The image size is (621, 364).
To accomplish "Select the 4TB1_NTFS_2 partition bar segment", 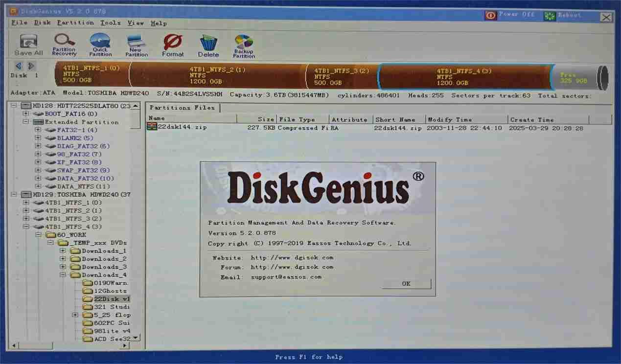I will point(218,76).
